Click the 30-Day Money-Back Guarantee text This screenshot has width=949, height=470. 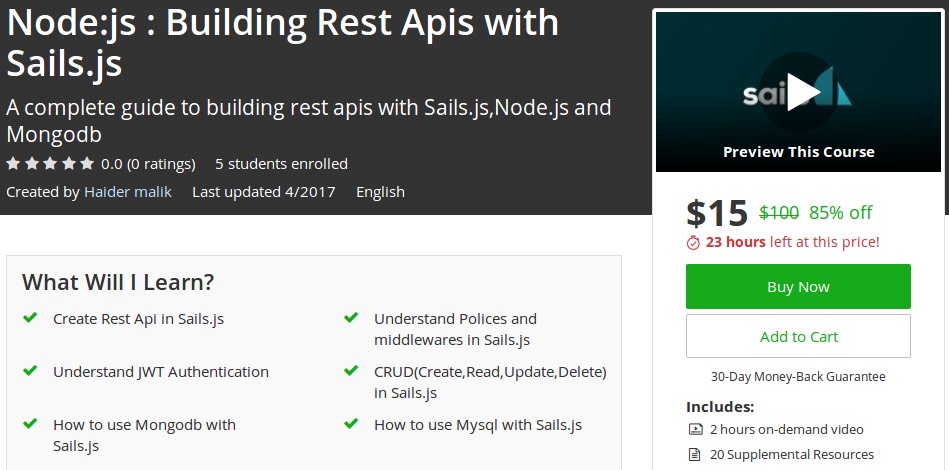pos(798,377)
